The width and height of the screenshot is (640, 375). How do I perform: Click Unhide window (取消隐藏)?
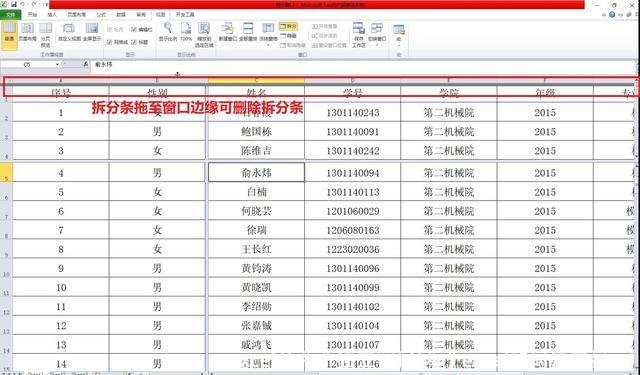pyautogui.click(x=293, y=45)
